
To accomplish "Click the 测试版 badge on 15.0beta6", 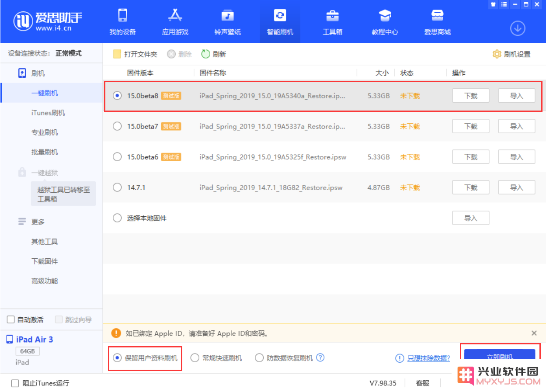I will click(171, 157).
